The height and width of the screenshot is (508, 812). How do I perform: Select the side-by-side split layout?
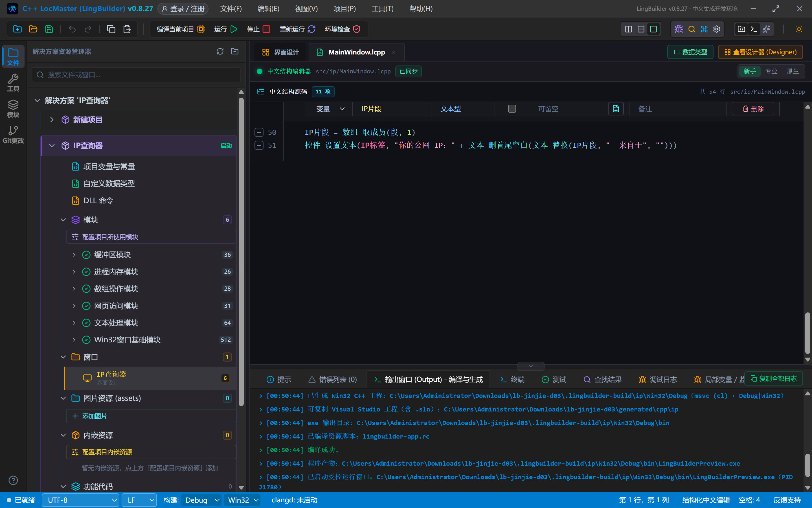(629, 29)
